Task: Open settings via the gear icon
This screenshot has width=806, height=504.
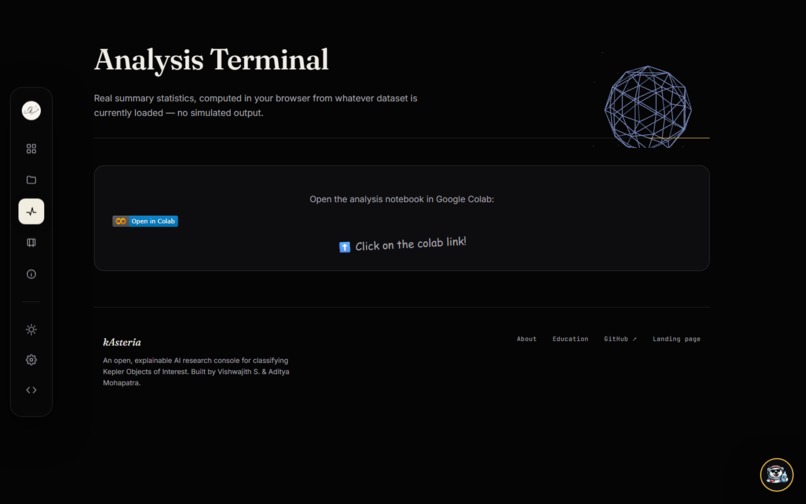Action: (x=31, y=360)
